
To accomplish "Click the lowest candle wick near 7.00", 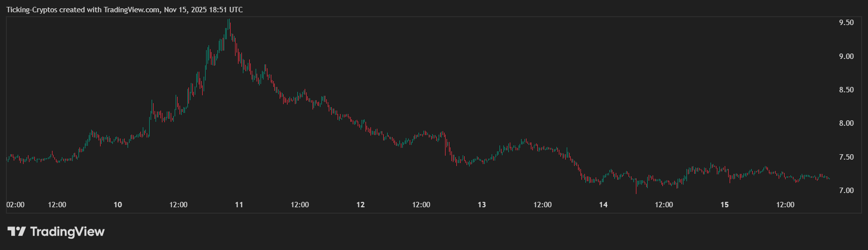I will click(636, 193).
